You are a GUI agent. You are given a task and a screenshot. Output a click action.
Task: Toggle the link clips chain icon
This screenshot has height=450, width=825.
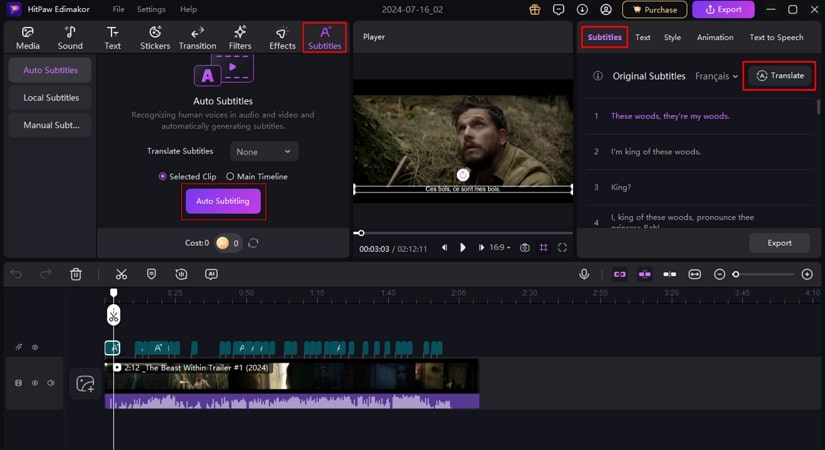620,274
